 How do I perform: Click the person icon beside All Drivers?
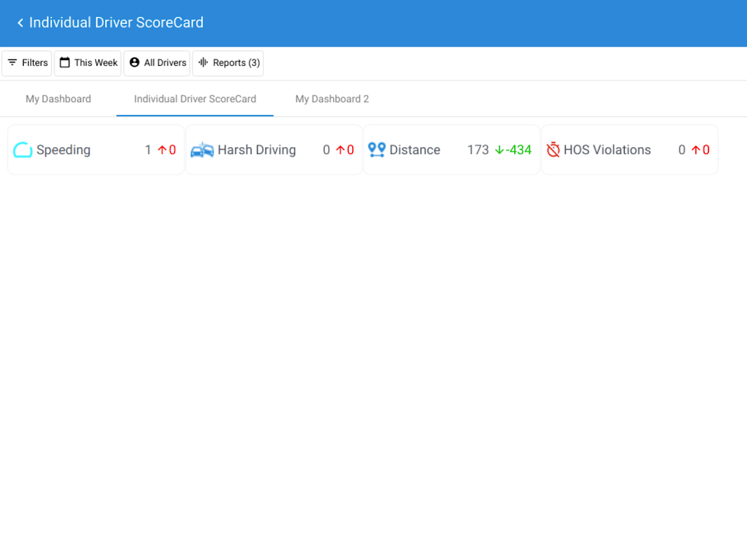pos(134,63)
